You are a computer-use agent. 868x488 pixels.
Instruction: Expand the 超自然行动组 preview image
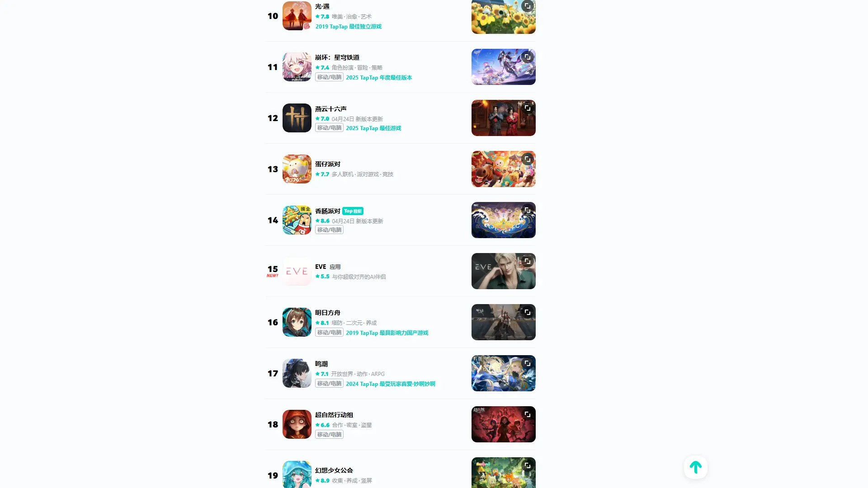pyautogui.click(x=527, y=414)
